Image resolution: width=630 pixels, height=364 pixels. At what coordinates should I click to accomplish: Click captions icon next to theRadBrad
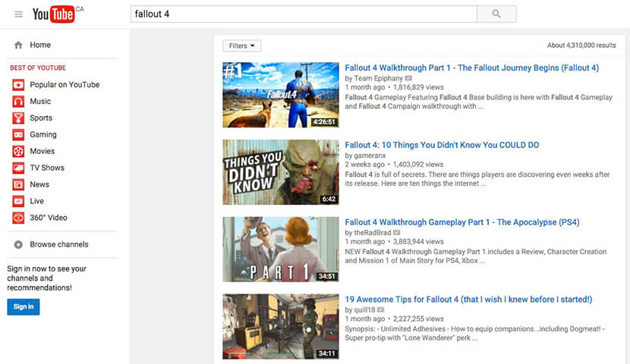pos(397,233)
